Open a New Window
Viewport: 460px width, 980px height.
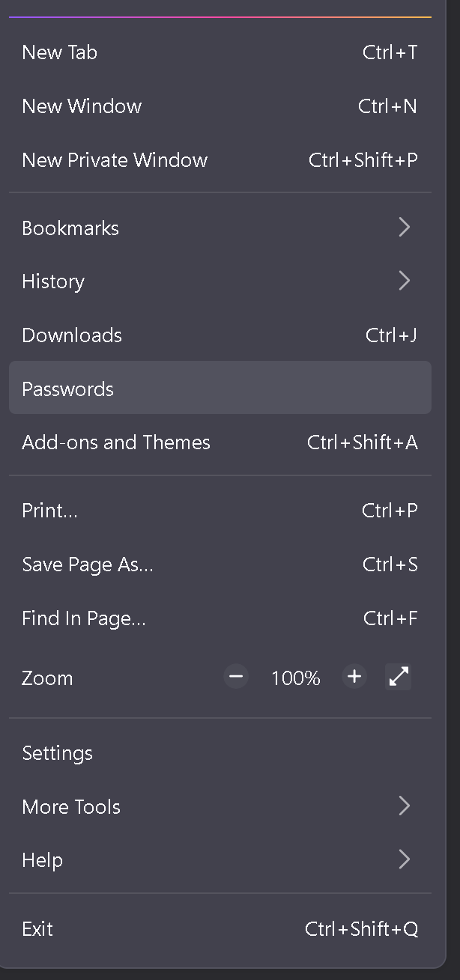pyautogui.click(x=220, y=106)
